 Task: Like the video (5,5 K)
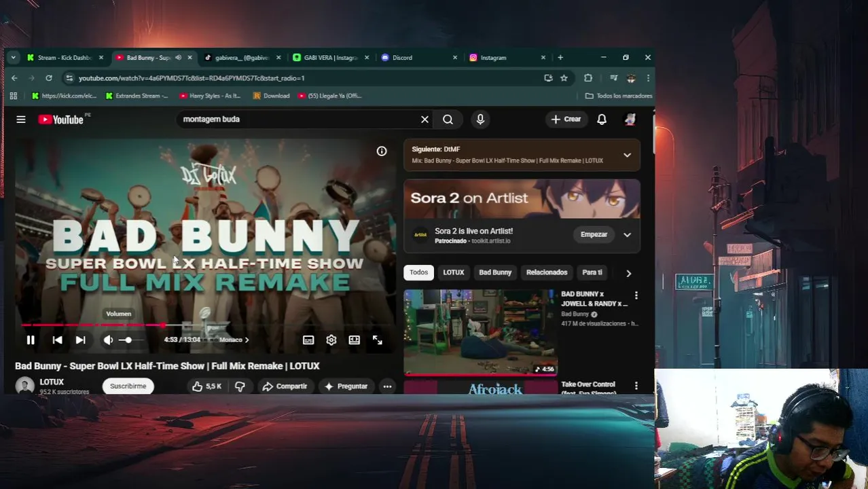click(206, 386)
